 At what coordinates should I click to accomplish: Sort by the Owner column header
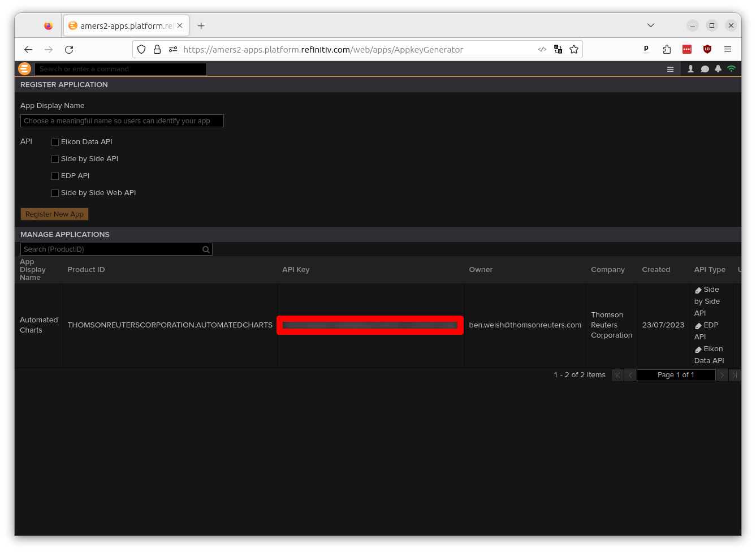(x=481, y=270)
